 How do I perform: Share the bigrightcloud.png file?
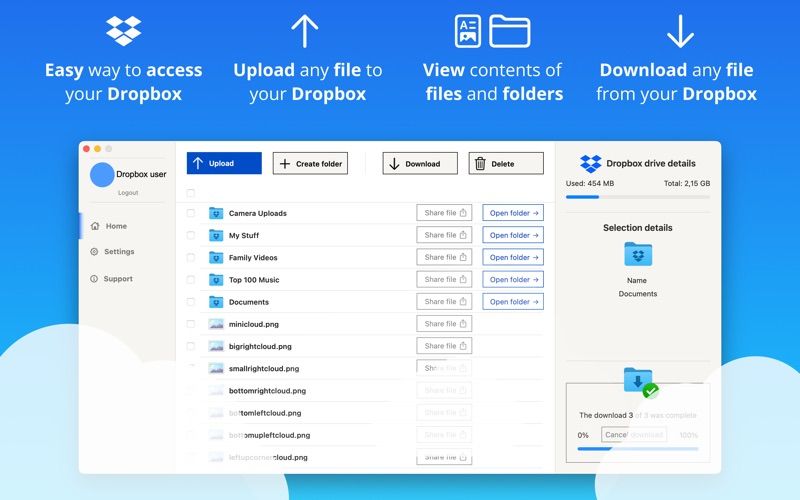click(x=444, y=346)
